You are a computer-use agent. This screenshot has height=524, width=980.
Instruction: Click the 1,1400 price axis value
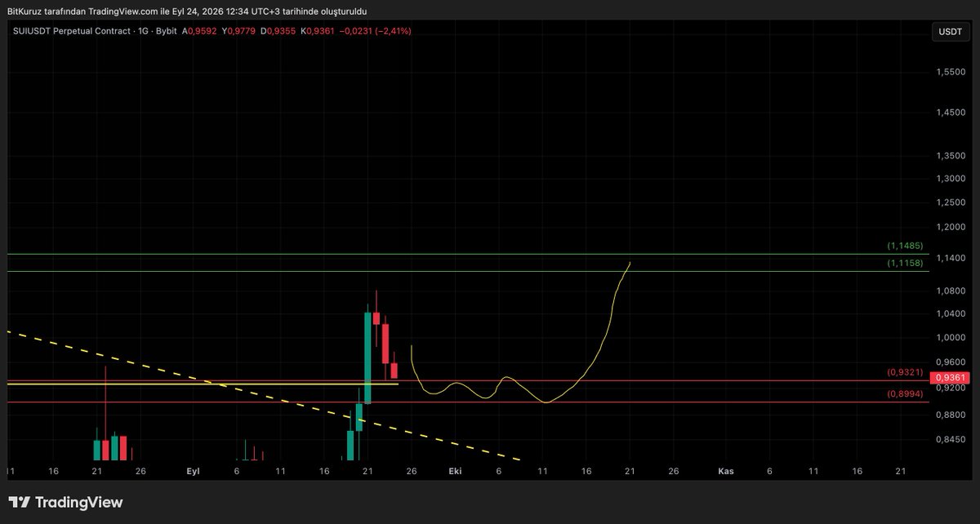point(951,259)
